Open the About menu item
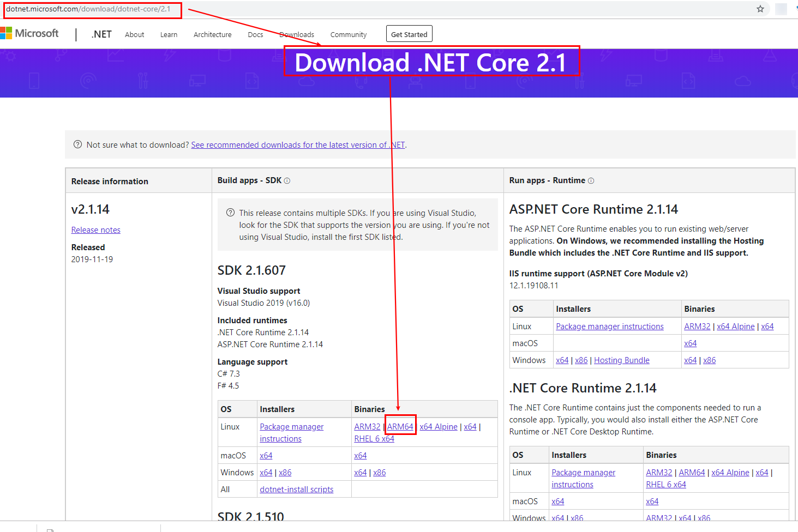 pos(134,34)
